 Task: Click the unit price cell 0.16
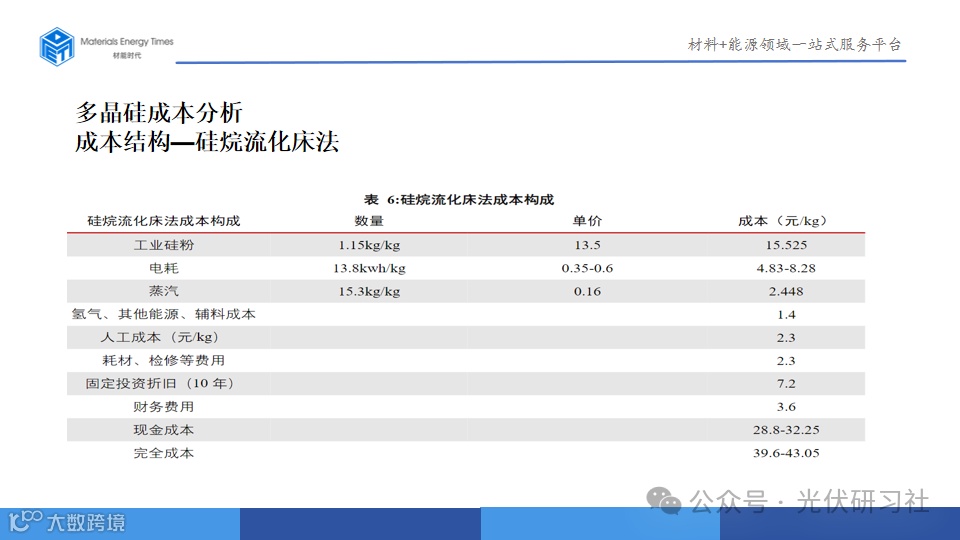(587, 291)
